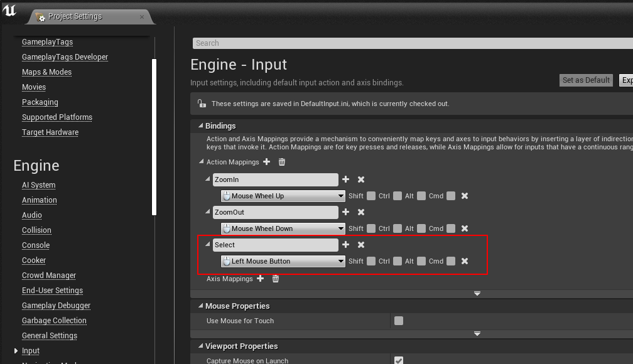Enable Alt modifier for Left Mouse Button
Viewport: 633px width, 364px height.
pyautogui.click(x=421, y=261)
